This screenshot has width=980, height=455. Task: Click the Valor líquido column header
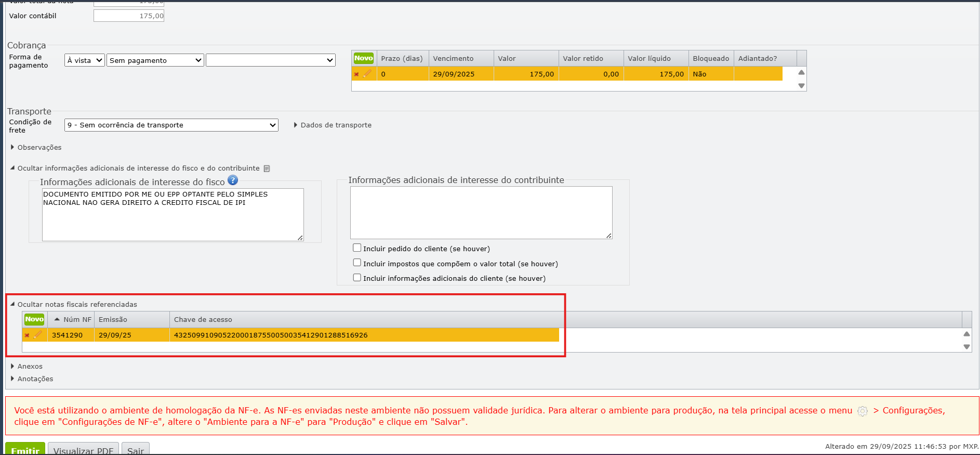coord(656,58)
